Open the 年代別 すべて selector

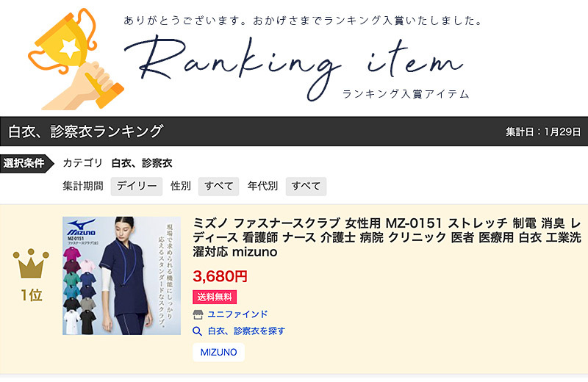point(306,187)
